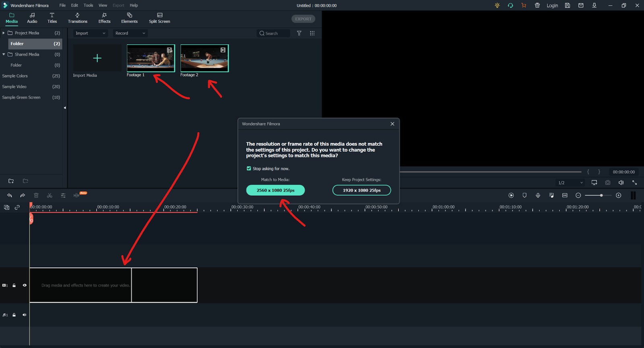Image resolution: width=644 pixels, height=348 pixels.
Task: Open the Help menu
Action: pyautogui.click(x=134, y=5)
